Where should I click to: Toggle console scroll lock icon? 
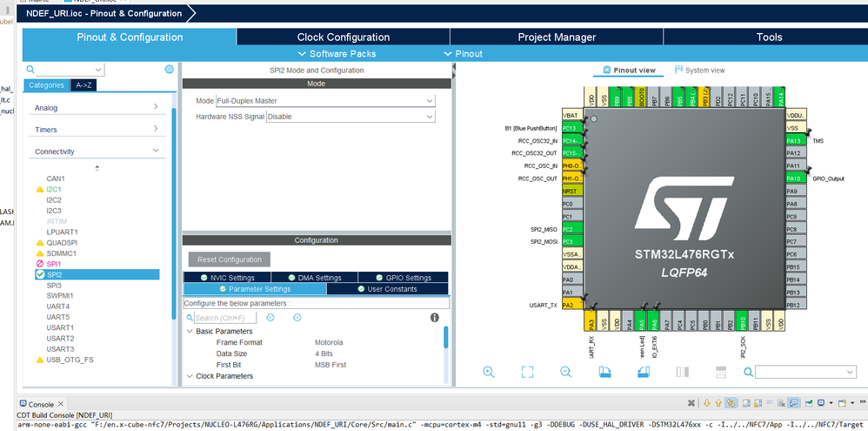tap(758, 403)
